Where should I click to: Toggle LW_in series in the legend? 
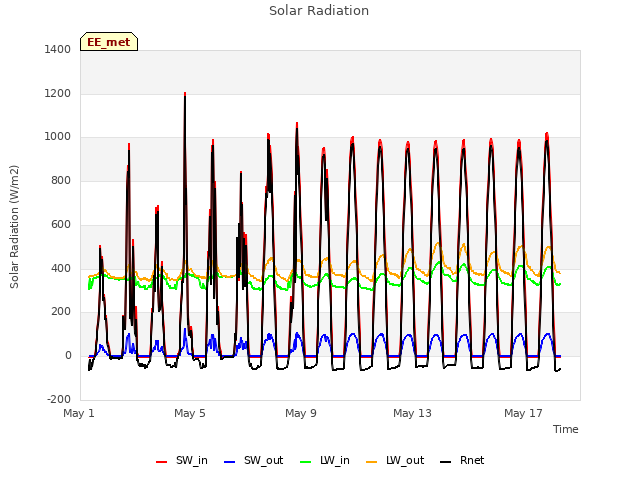click(325, 460)
